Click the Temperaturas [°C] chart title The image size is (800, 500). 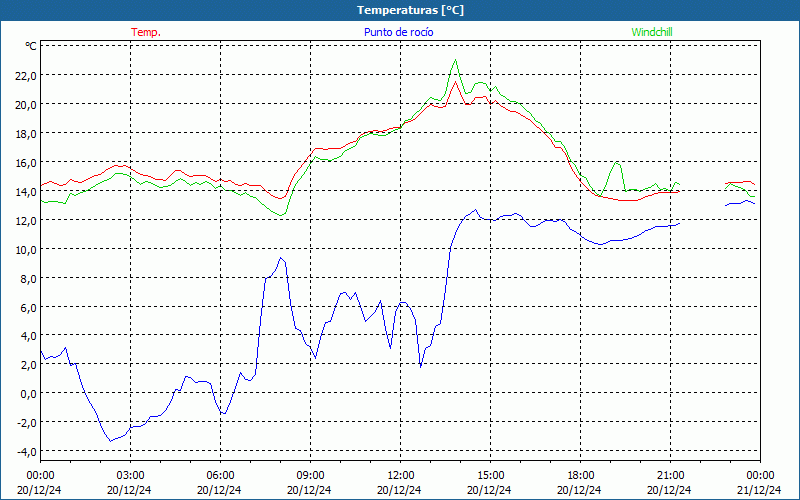click(x=410, y=10)
